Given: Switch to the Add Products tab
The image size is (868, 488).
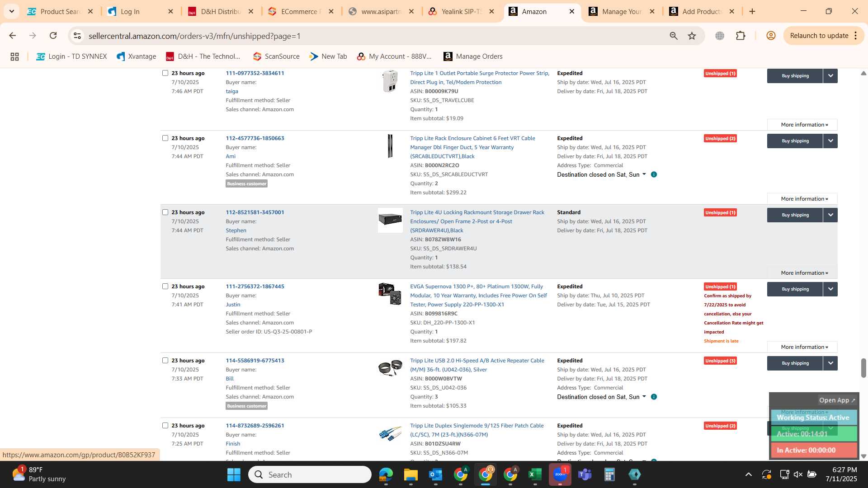Looking at the screenshot, I should (702, 11).
